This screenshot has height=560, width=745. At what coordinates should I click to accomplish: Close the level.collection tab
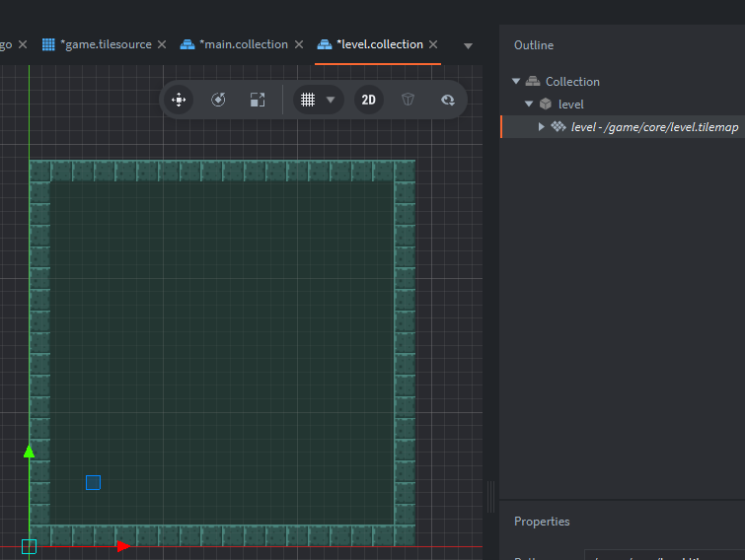(433, 44)
